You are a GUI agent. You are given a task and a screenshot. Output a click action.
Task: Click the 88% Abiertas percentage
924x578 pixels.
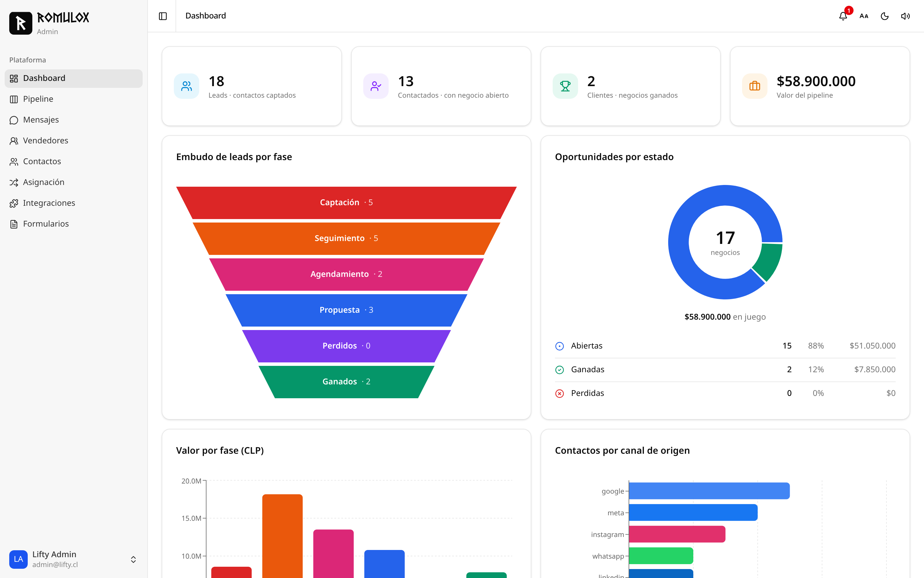(816, 346)
